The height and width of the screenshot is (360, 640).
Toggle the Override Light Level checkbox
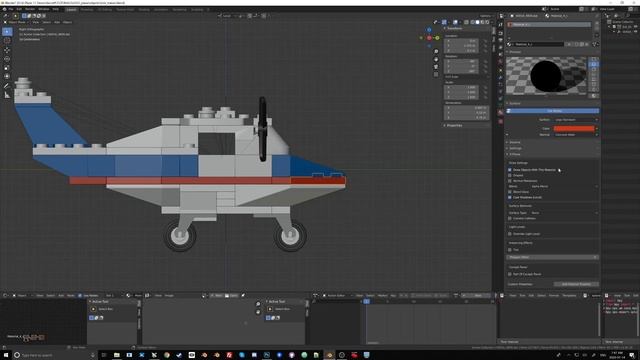point(510,234)
